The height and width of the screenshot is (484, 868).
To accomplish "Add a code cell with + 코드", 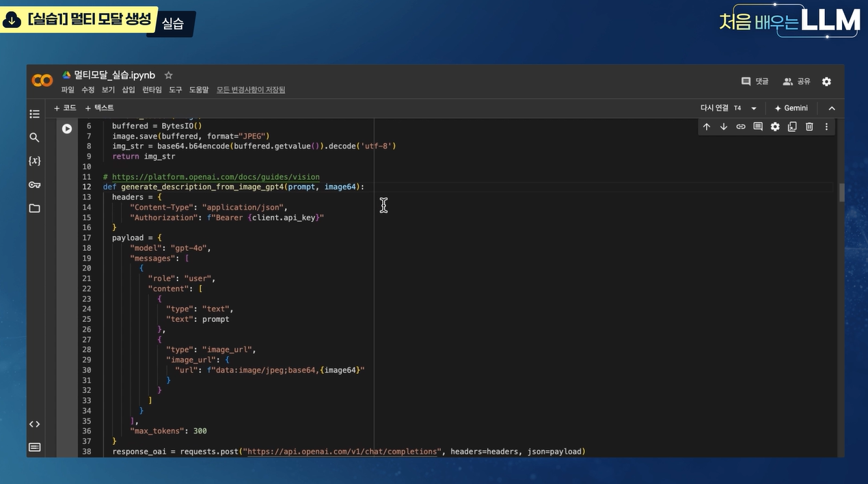I will 65,108.
